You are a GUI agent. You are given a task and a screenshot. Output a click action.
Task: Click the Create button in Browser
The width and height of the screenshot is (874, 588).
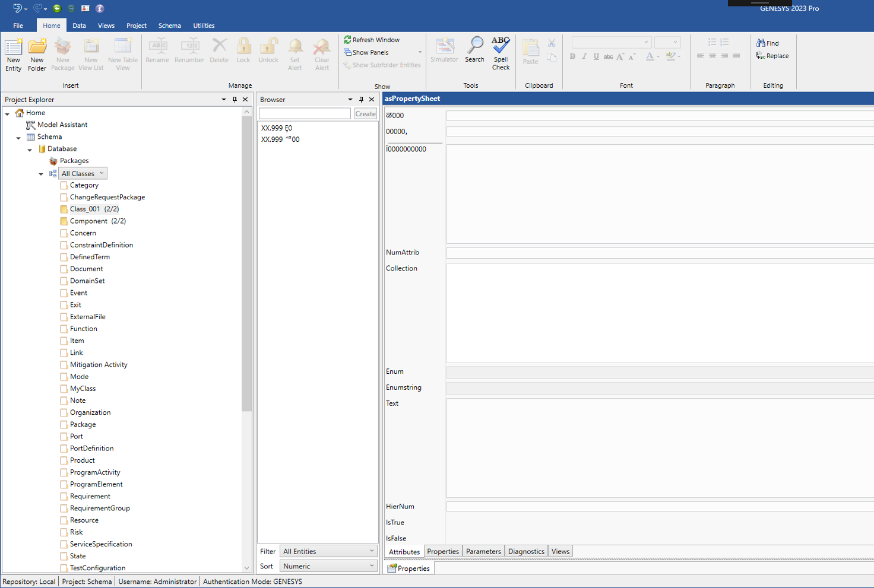[365, 114]
